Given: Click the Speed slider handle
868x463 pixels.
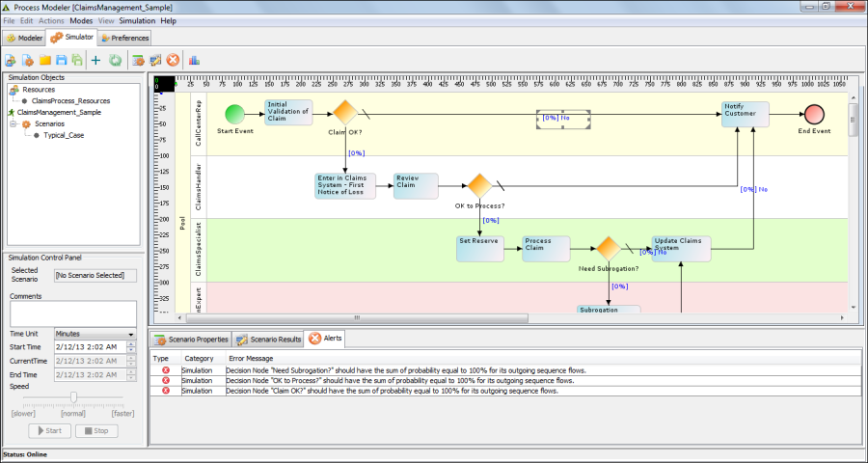Looking at the screenshot, I should pyautogui.click(x=73, y=397).
